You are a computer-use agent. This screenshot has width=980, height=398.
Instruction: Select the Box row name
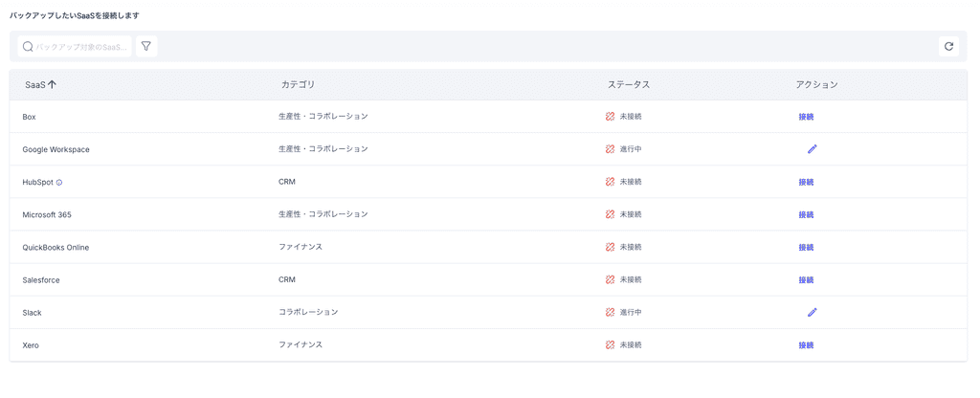pos(29,117)
